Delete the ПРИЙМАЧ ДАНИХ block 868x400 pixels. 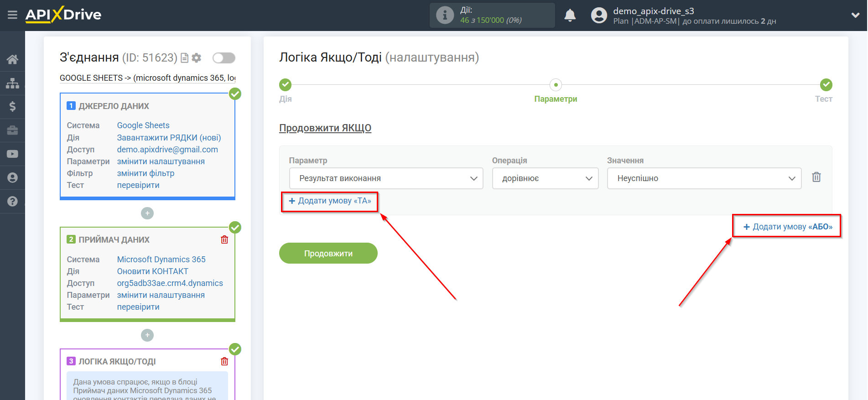(x=224, y=239)
